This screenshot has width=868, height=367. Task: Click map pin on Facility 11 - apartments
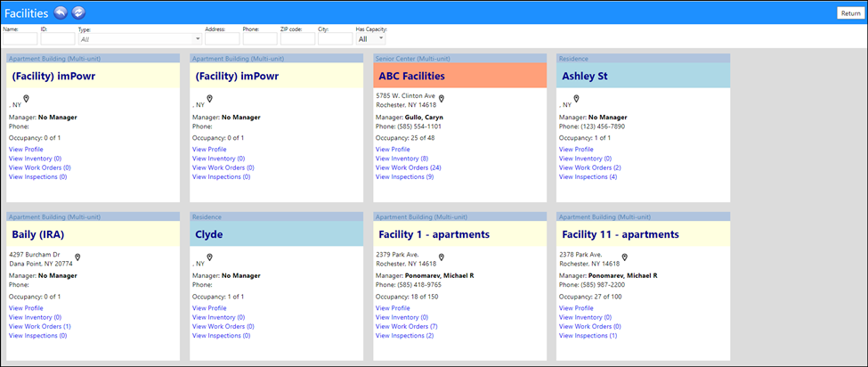[x=624, y=258]
